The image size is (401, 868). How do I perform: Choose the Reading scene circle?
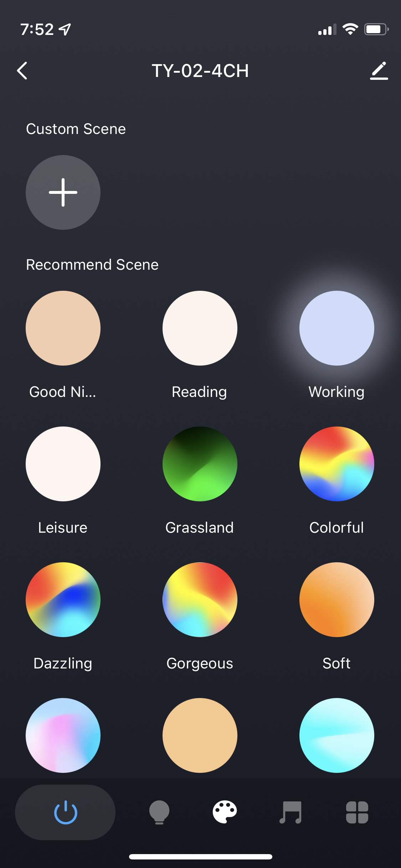pyautogui.click(x=200, y=328)
